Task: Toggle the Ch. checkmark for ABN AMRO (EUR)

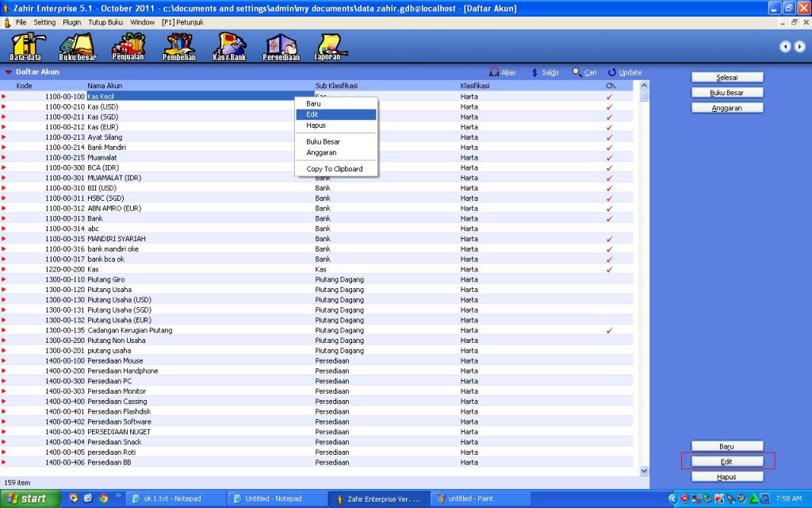Action: (610, 209)
